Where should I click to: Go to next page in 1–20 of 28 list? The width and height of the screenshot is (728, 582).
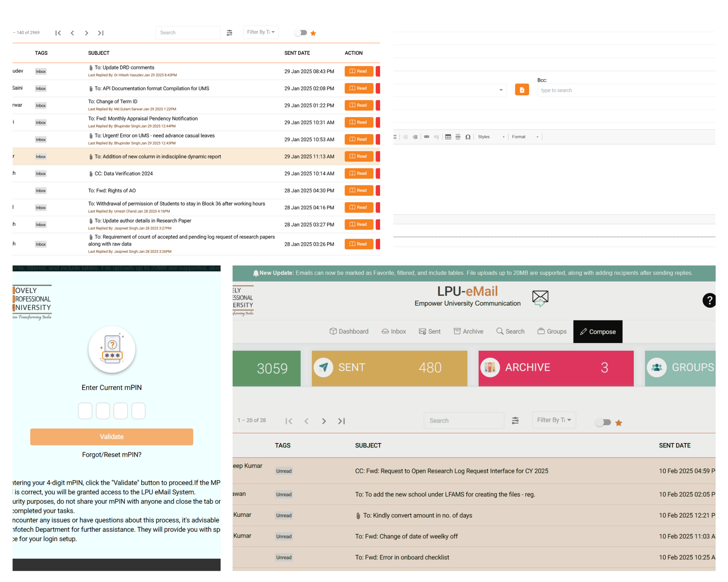click(x=324, y=421)
